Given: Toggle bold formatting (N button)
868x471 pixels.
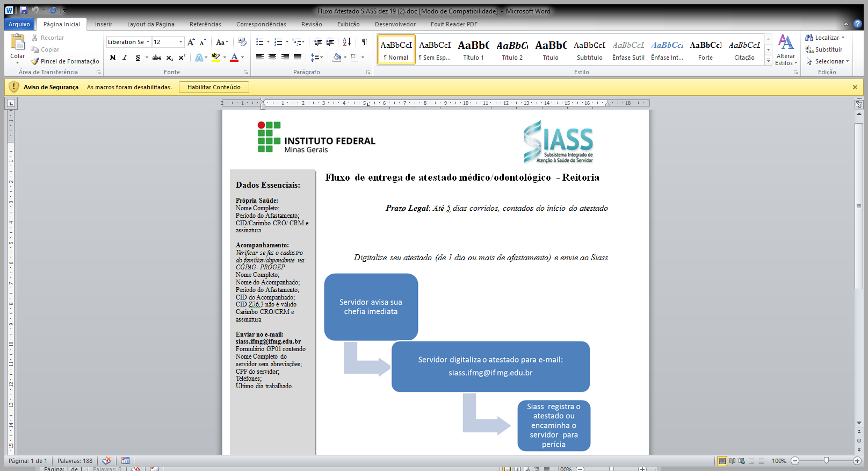Looking at the screenshot, I should click(x=113, y=58).
